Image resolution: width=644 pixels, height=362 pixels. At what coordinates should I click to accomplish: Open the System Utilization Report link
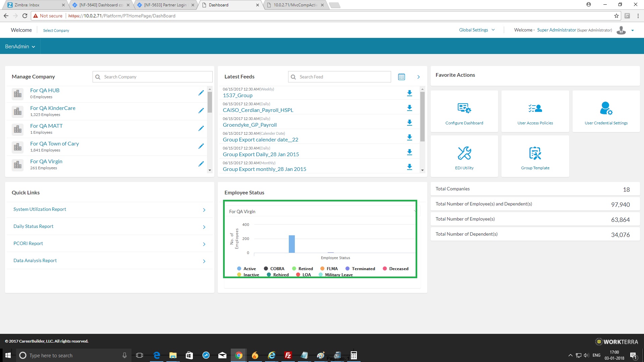click(x=40, y=209)
